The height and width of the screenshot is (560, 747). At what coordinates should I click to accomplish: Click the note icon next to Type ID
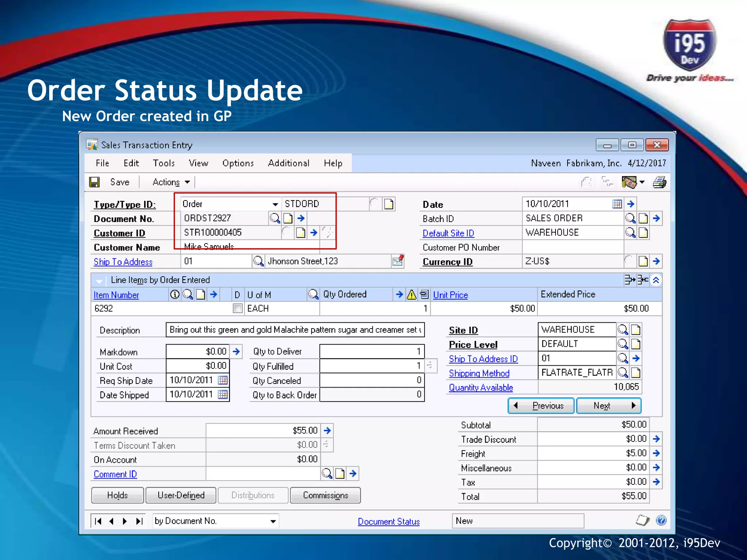pos(389,204)
